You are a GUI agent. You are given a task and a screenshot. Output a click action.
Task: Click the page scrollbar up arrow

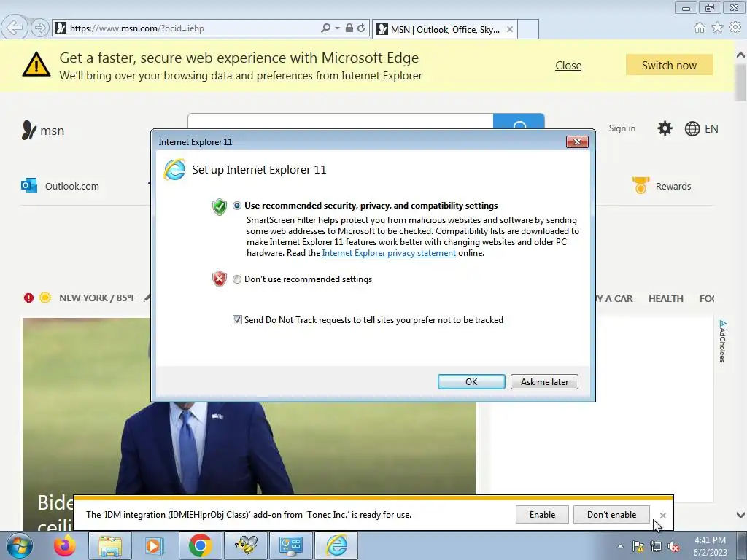[741, 55]
